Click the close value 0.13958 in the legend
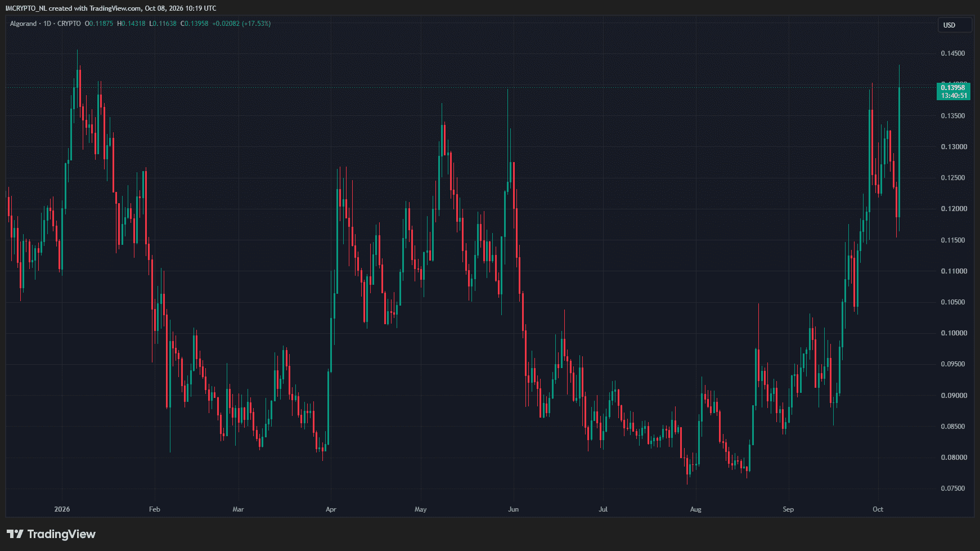The height and width of the screenshot is (551, 980). click(x=195, y=24)
